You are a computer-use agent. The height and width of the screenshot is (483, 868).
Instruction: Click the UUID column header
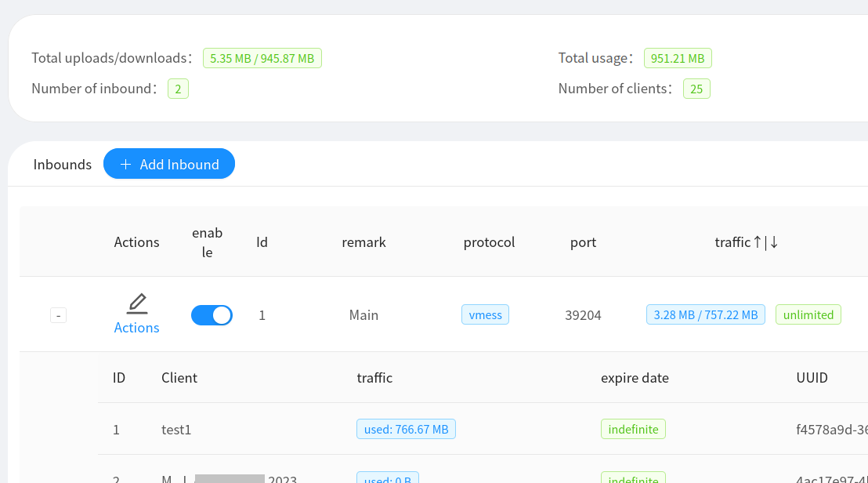tap(812, 378)
